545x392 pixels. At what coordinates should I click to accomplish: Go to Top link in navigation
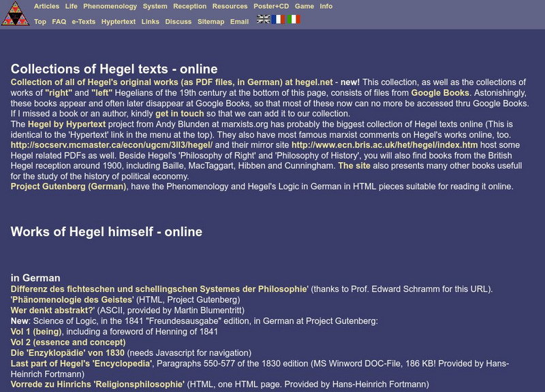pos(40,22)
